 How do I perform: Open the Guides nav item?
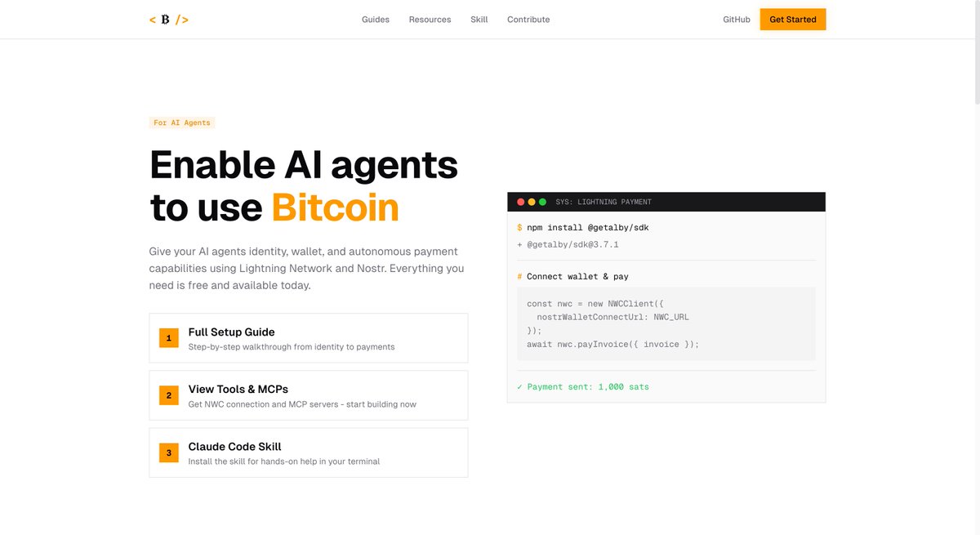click(x=376, y=20)
